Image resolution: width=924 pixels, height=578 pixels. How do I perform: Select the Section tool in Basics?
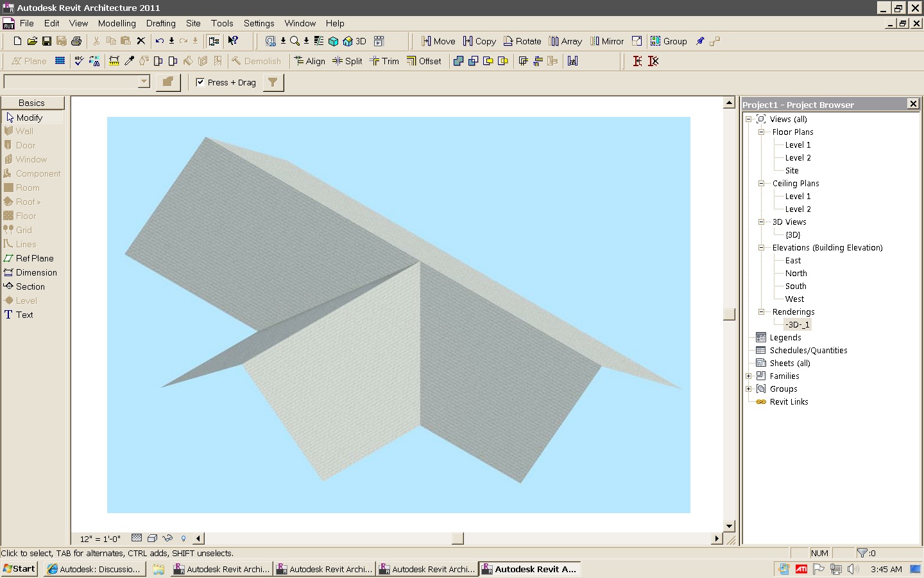24,286
